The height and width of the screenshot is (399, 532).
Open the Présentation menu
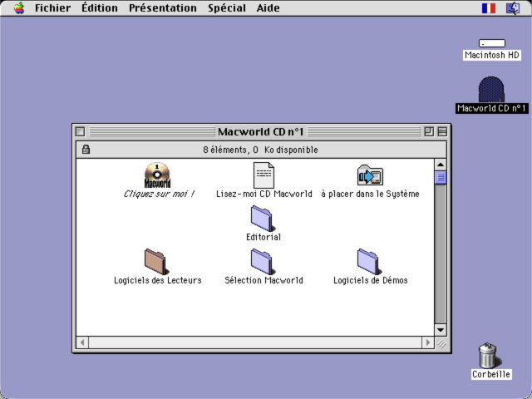pos(163,7)
